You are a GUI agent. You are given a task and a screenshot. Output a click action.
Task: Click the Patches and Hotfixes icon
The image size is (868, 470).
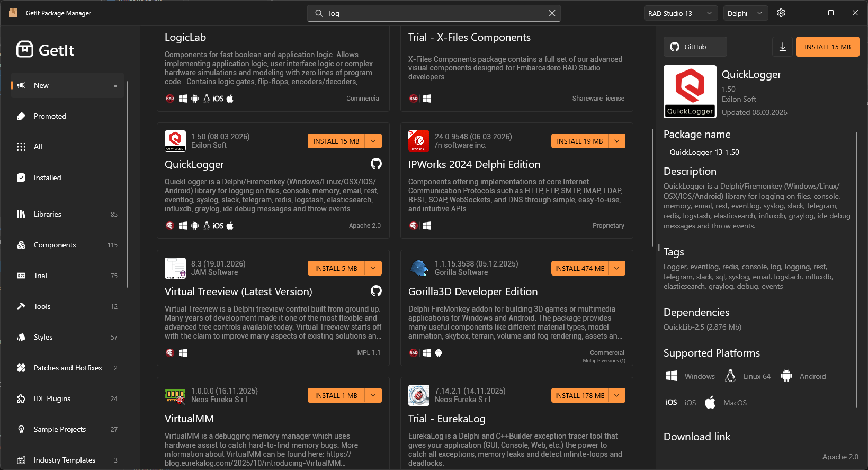(21, 368)
